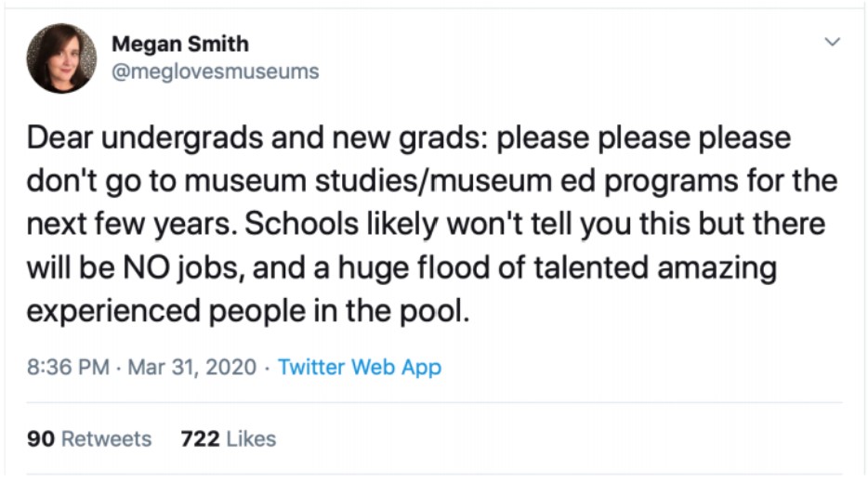The width and height of the screenshot is (868, 481).
Task: View the 722 Likes list
Action: (x=228, y=438)
